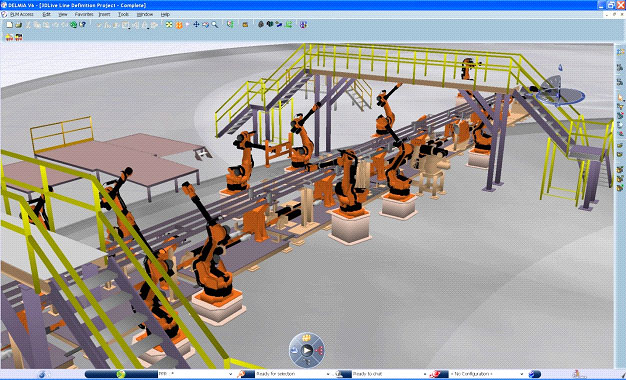The height and width of the screenshot is (380, 626).
Task: Open the PLM Access menu
Action: coord(22,14)
